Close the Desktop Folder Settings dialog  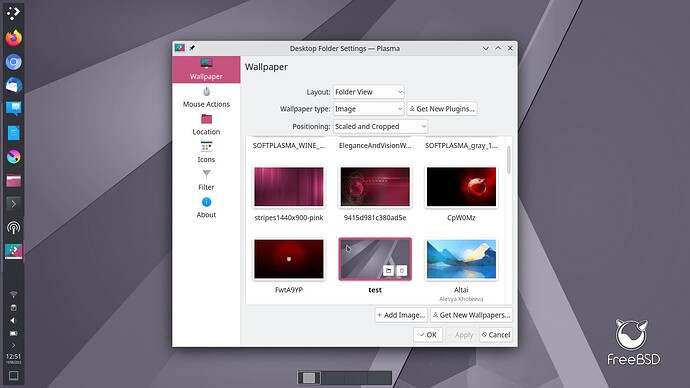[510, 48]
